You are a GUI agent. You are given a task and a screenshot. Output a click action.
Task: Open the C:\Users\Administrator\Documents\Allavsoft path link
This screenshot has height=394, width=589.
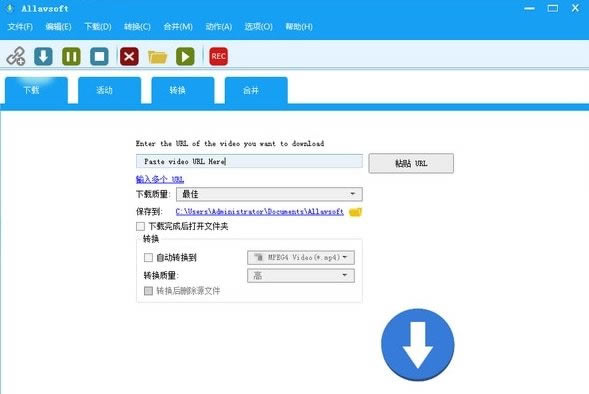click(x=260, y=211)
